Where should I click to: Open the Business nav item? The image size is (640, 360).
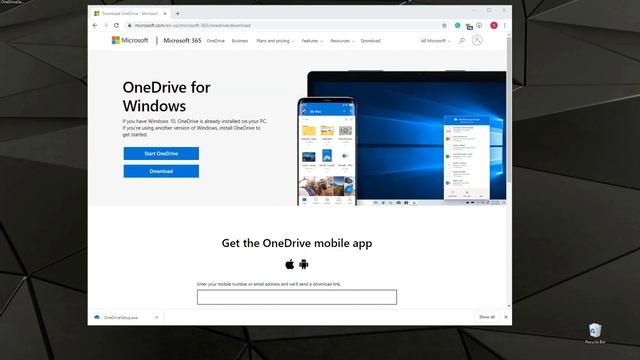240,41
